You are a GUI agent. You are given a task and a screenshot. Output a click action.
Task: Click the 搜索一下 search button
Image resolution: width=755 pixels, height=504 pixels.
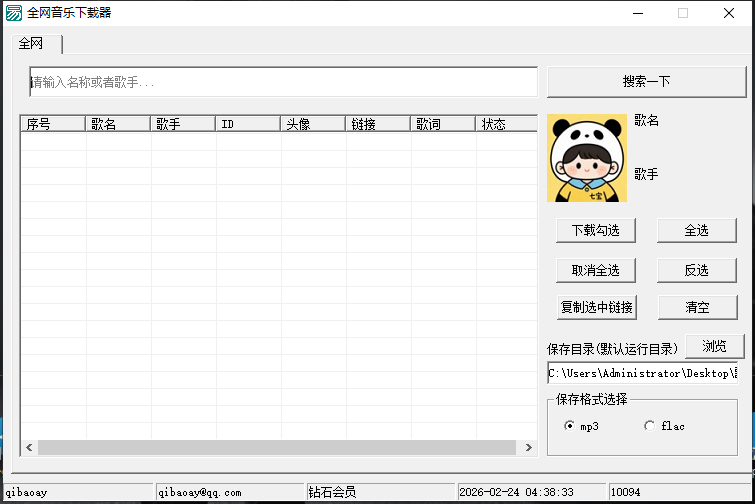(x=646, y=81)
